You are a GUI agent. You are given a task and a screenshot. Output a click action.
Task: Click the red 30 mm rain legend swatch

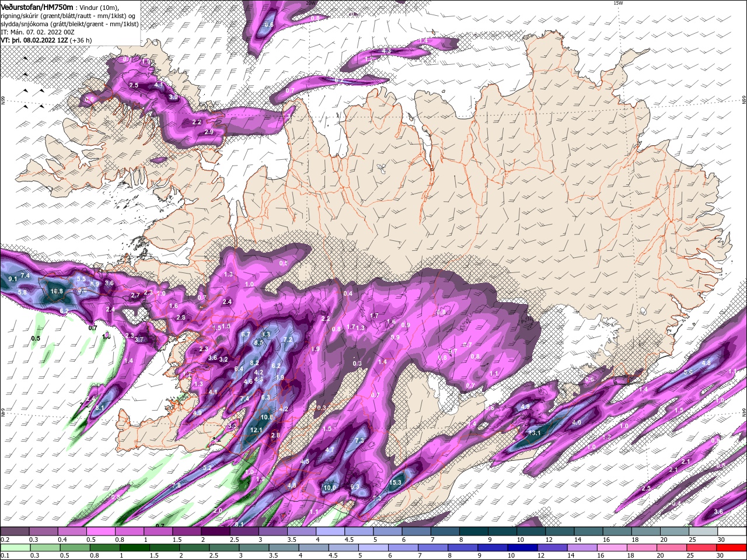click(x=732, y=548)
